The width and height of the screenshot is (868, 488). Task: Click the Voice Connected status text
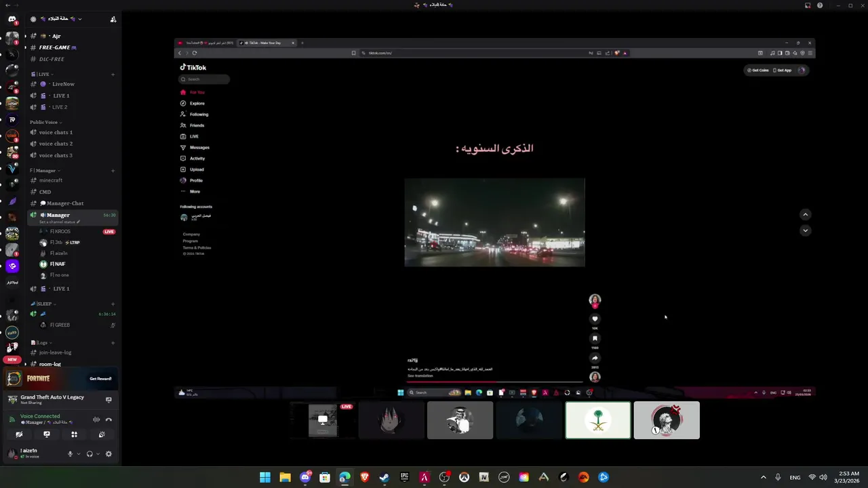click(40, 416)
